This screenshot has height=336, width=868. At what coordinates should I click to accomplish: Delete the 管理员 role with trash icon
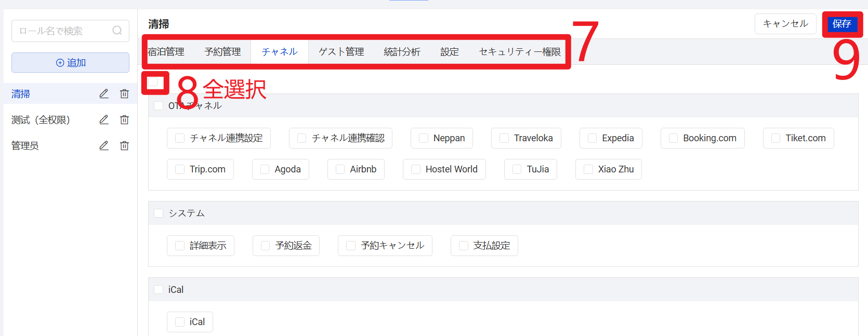pyautogui.click(x=124, y=145)
